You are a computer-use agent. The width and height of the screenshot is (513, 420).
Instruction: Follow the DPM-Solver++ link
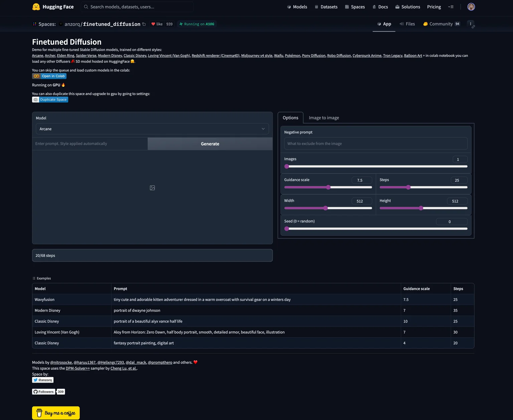[78, 368]
